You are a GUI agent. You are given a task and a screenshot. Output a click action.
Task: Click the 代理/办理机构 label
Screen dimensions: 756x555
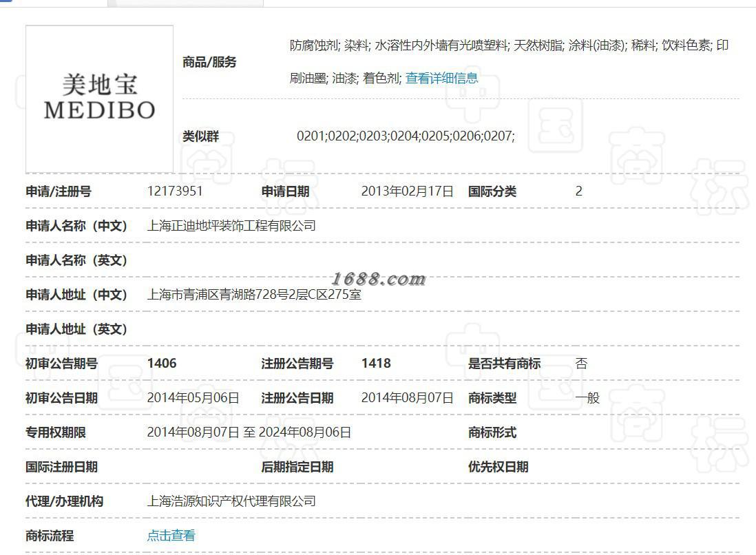(64, 501)
